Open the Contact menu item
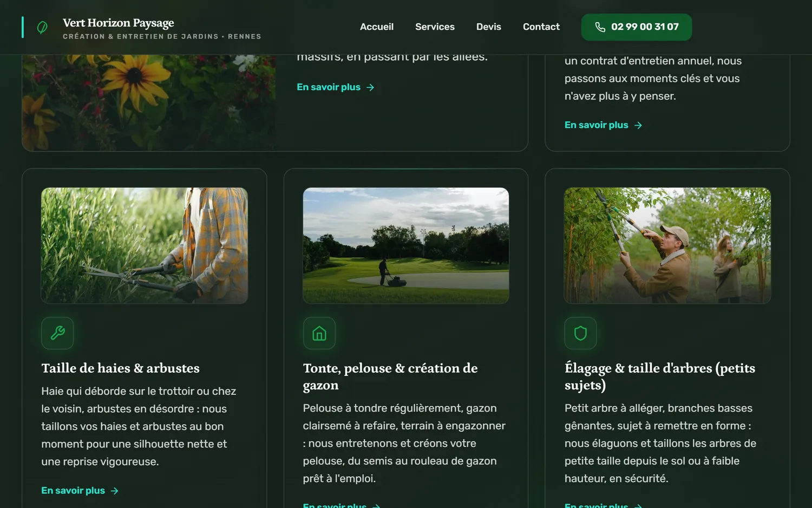The height and width of the screenshot is (508, 812). click(541, 27)
